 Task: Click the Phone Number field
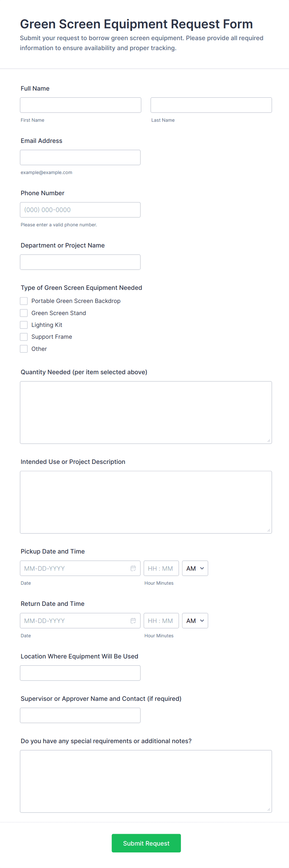coord(80,210)
